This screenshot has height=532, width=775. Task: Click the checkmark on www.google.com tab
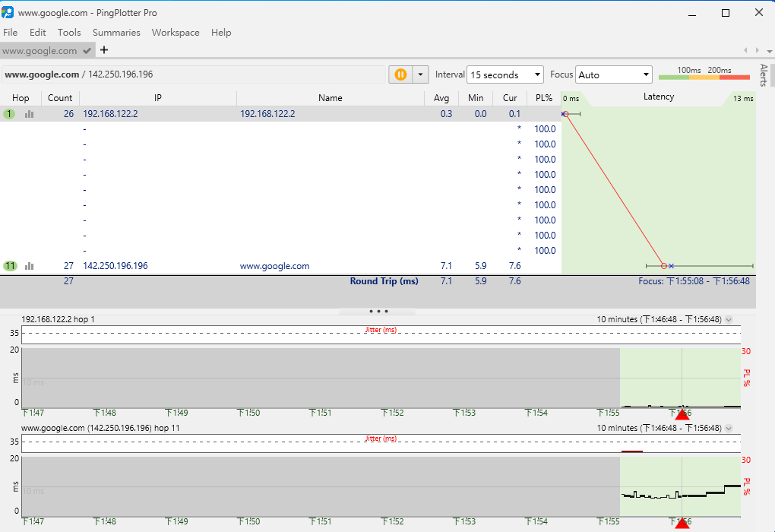[x=87, y=50]
